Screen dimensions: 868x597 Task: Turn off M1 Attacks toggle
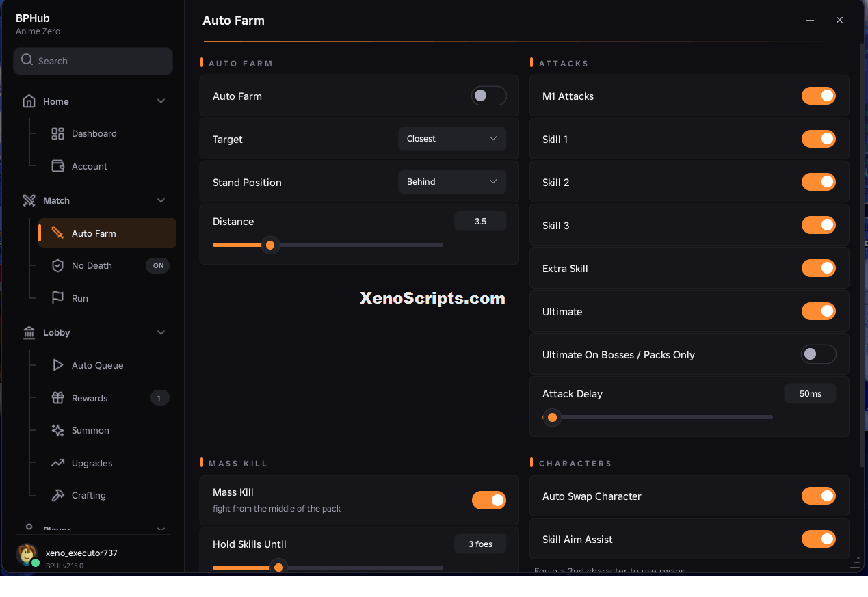(819, 96)
